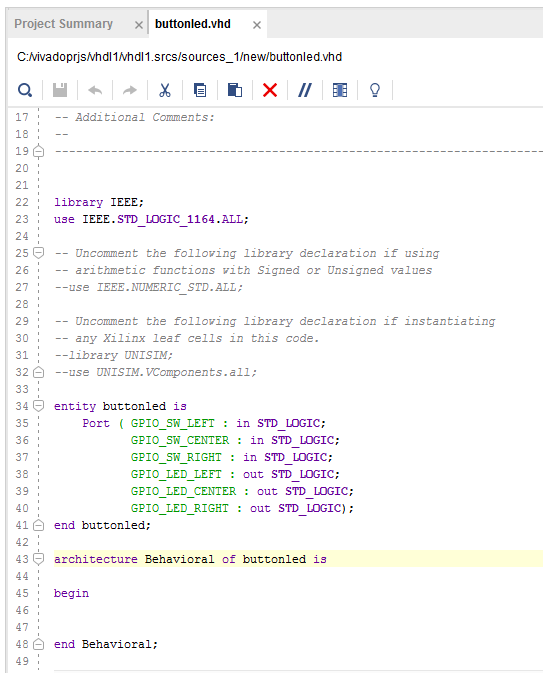Image resolution: width=543 pixels, height=673 pixels.
Task: Click line number 46 in the gutter
Action: 22,610
